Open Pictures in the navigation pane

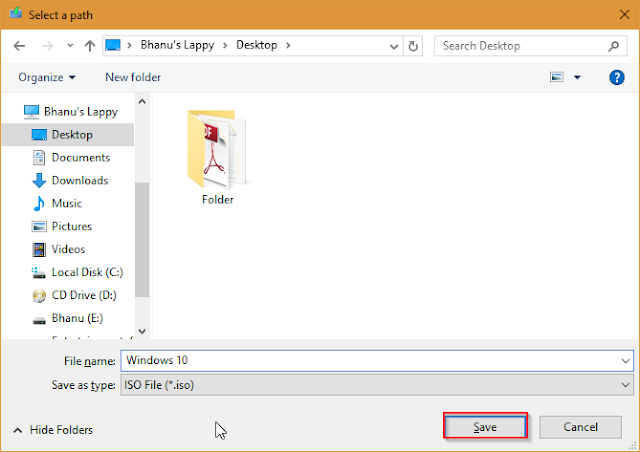click(71, 226)
